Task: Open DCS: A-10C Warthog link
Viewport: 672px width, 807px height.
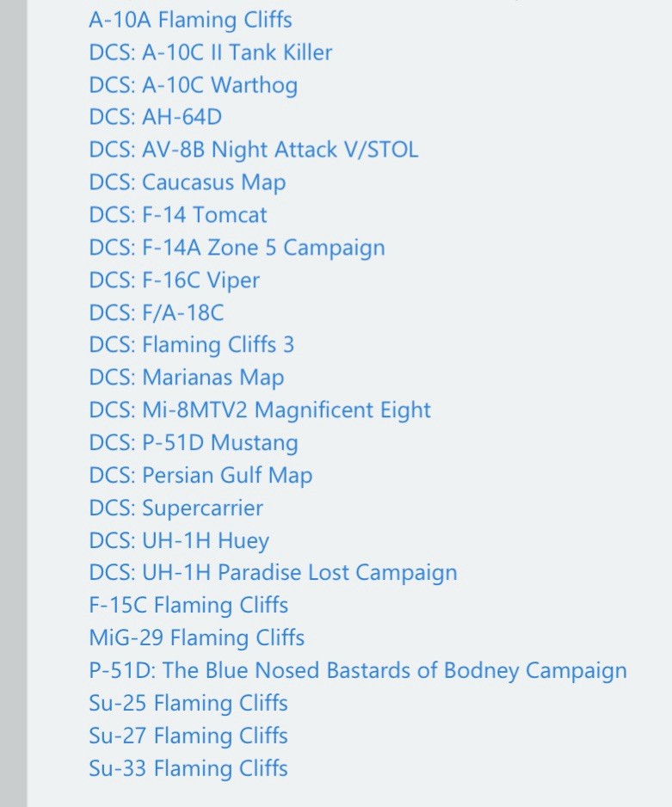Action: point(193,85)
